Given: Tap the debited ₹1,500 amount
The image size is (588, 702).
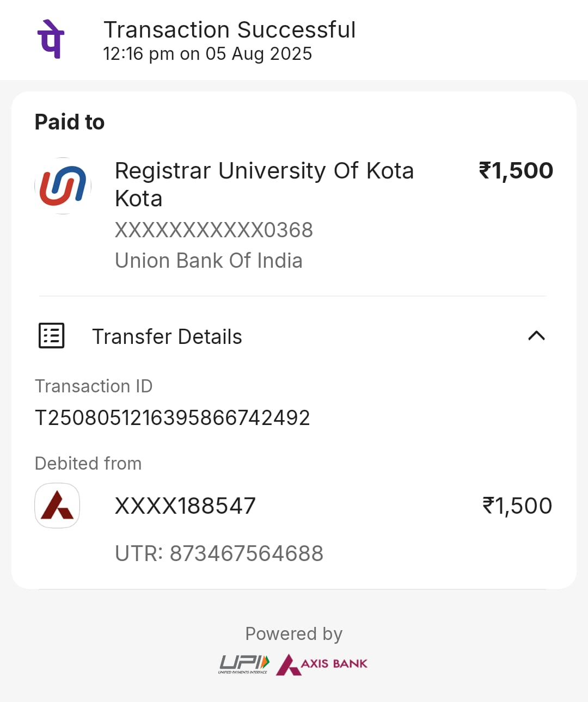Looking at the screenshot, I should [x=517, y=506].
